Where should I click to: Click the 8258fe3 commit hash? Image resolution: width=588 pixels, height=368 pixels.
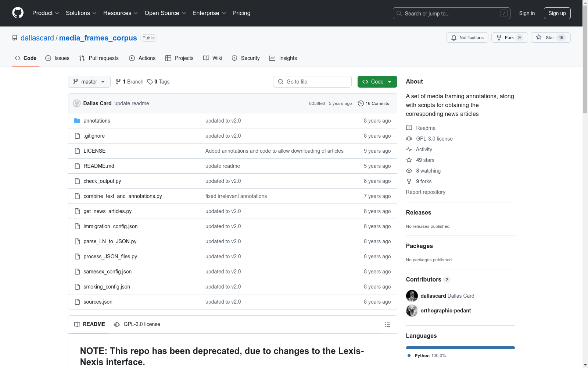point(317,103)
